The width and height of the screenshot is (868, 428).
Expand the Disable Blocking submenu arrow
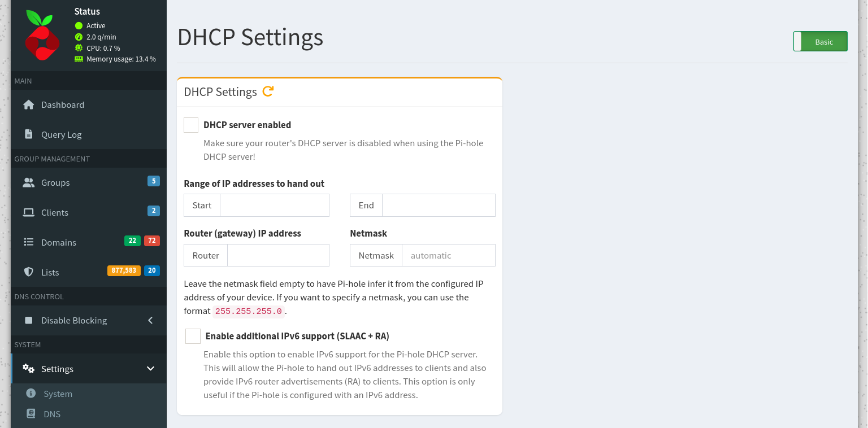click(x=150, y=321)
